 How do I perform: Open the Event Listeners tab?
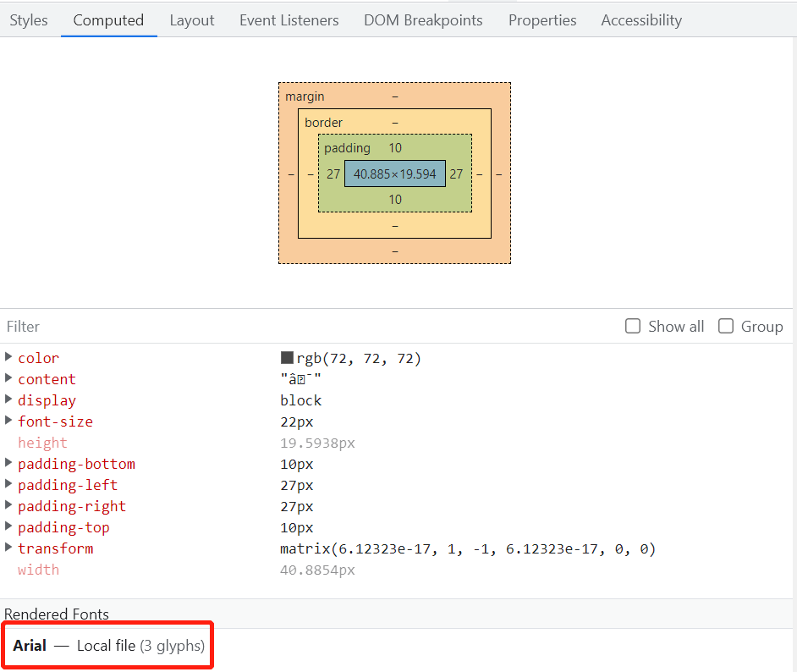[x=289, y=20]
